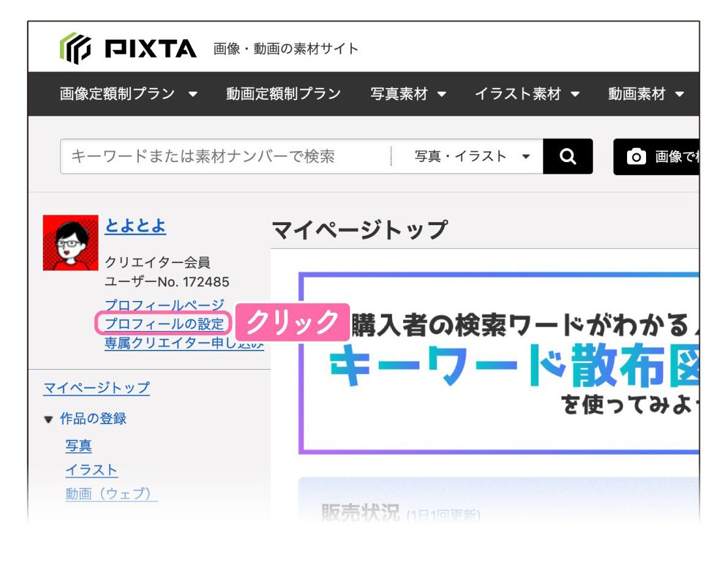Click the とよとよ username link
The height and width of the screenshot is (569, 728).
[136, 226]
